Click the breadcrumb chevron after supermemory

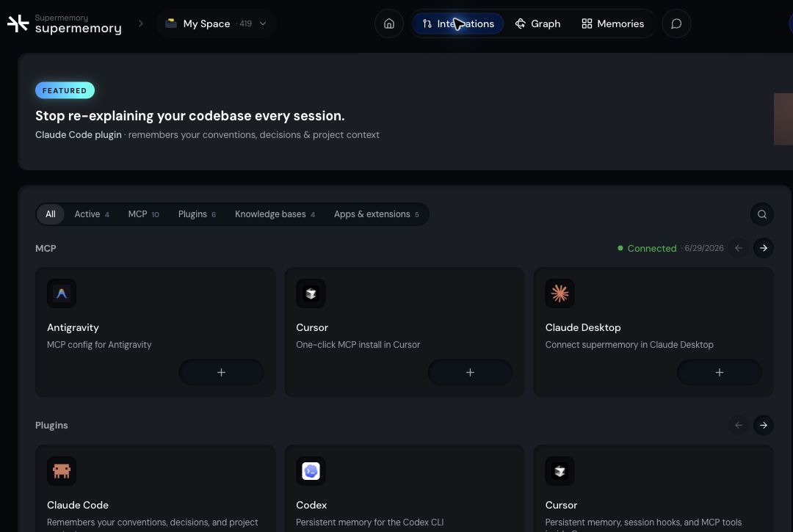140,23
